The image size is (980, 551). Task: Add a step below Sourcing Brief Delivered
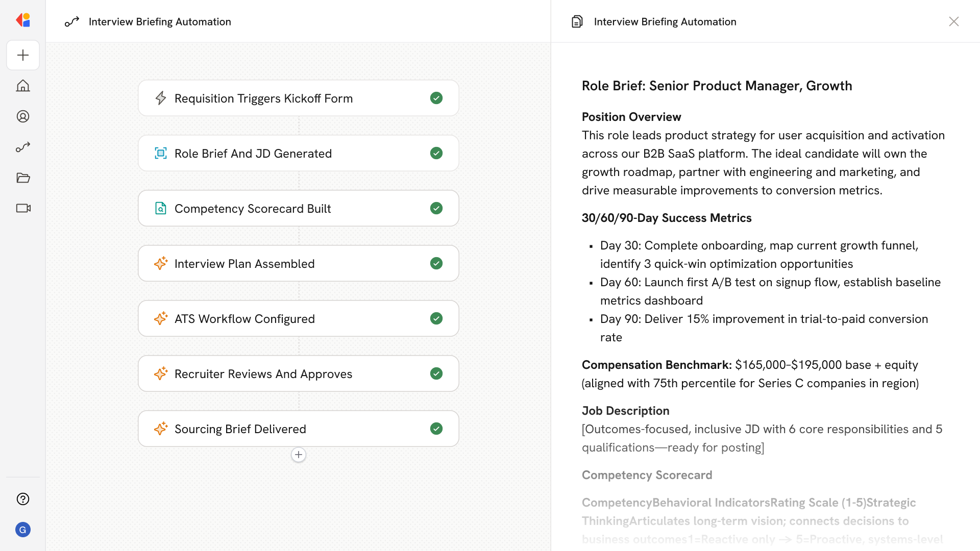point(299,455)
